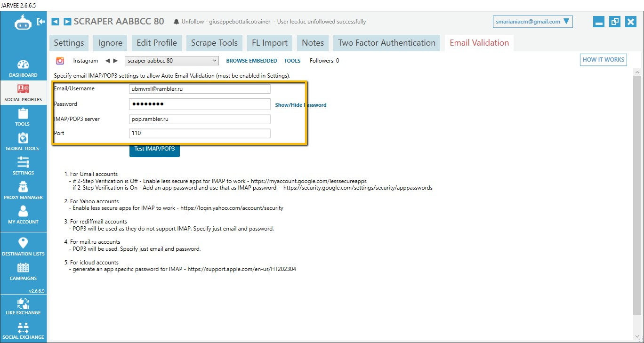644x343 pixels.
Task: Click the SCRAPER AABBCC 80 title
Action: click(x=119, y=22)
